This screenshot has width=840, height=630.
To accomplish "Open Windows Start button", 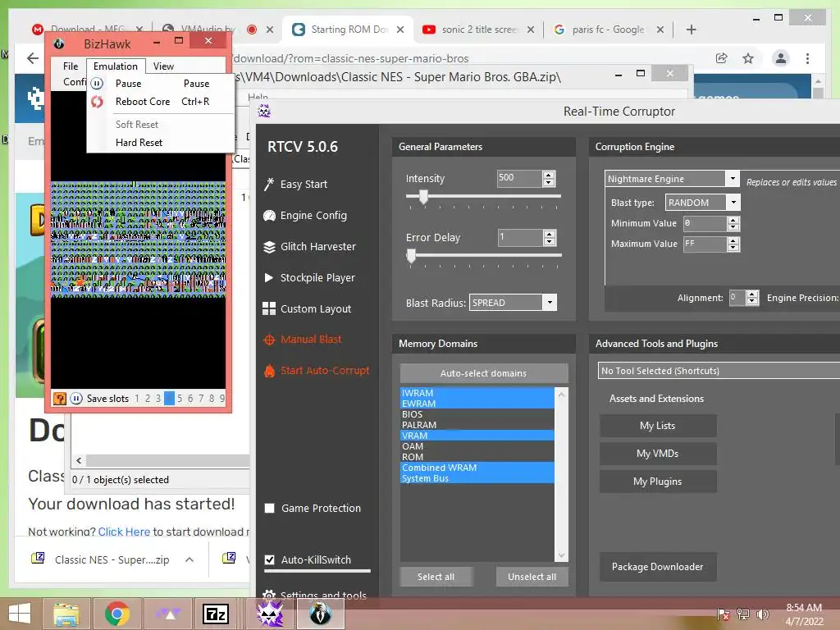I will pos(20,614).
